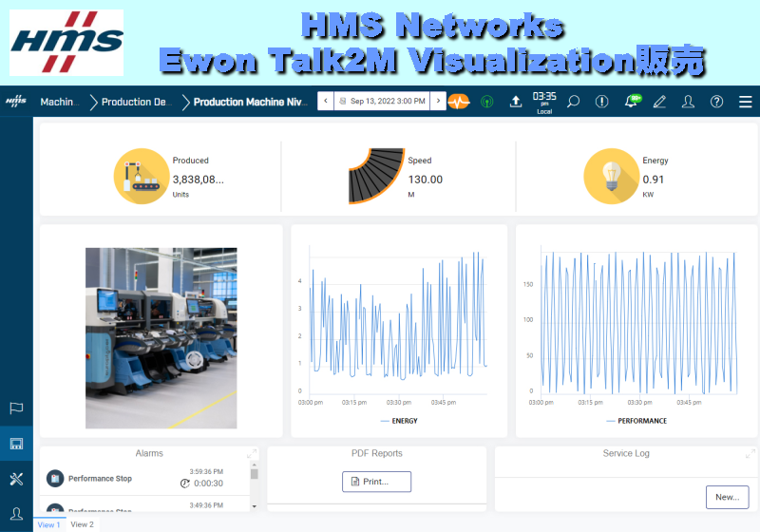This screenshot has width=760, height=532.
Task: Click the Produced value 3,838,08...
Action: click(199, 180)
